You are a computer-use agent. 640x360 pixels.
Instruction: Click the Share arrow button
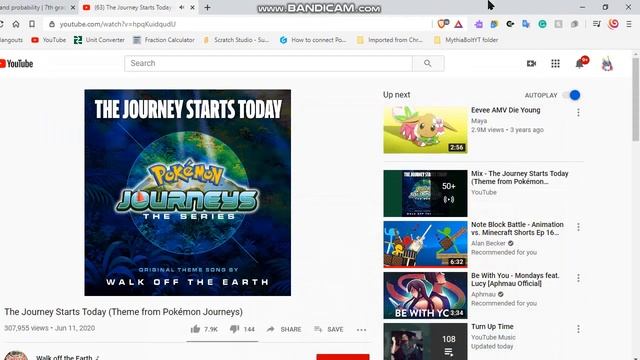(x=284, y=329)
